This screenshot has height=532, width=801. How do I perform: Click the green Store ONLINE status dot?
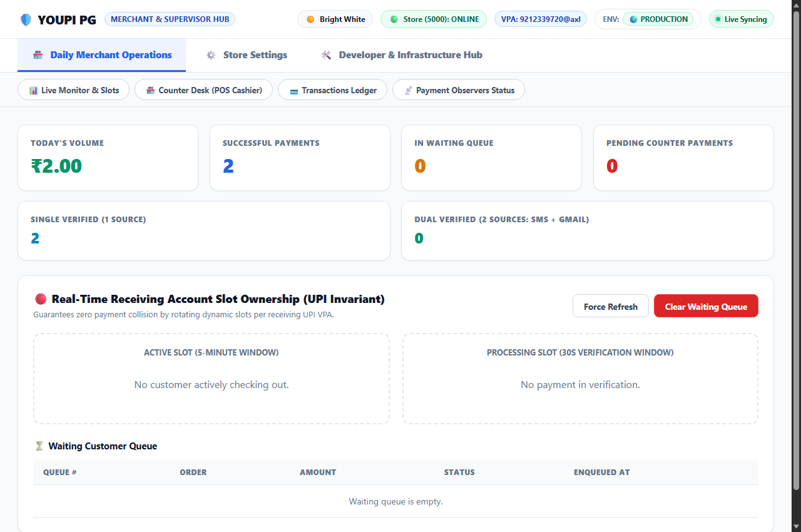pos(394,19)
